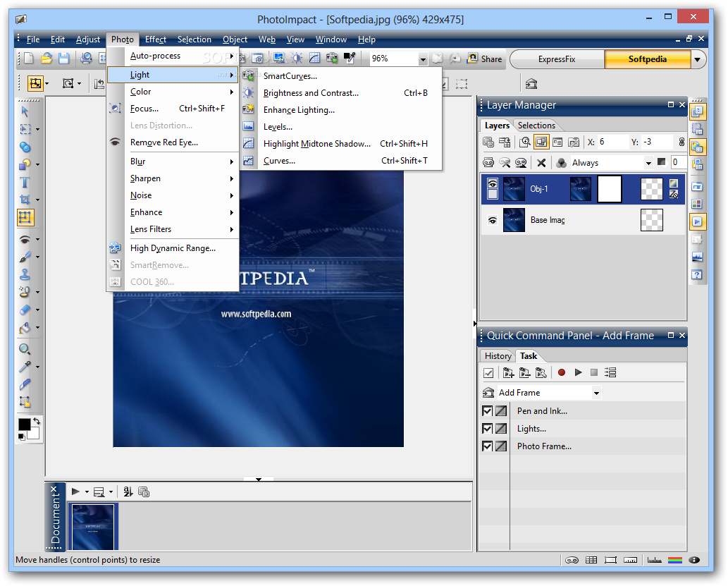The width and height of the screenshot is (728, 586).
Task: Select the Bucket Fill tool
Action: pyautogui.click(x=25, y=328)
